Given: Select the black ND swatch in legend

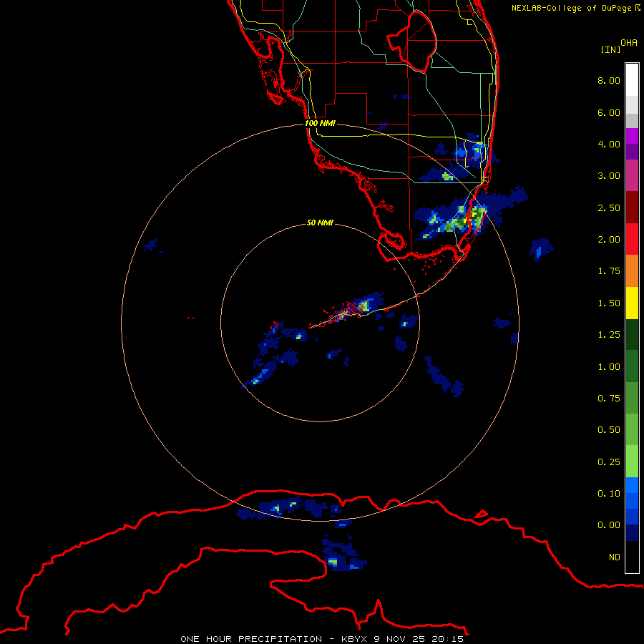Looking at the screenshot, I should [x=632, y=557].
